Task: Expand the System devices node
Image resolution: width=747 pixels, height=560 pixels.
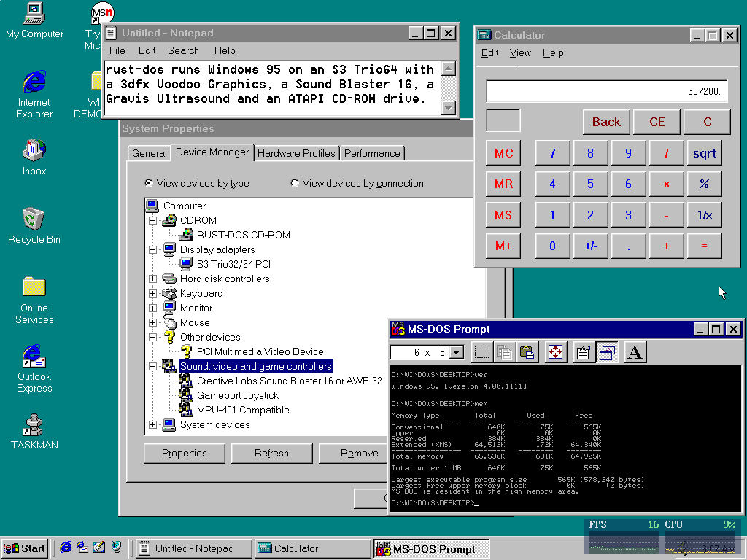Action: [x=152, y=424]
